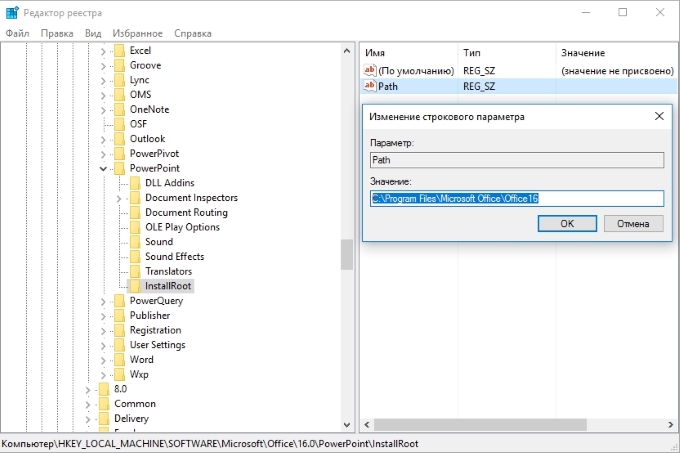Viewport: 680px width, 453px height.
Task: Click the Translators folder icon
Action: [135, 271]
